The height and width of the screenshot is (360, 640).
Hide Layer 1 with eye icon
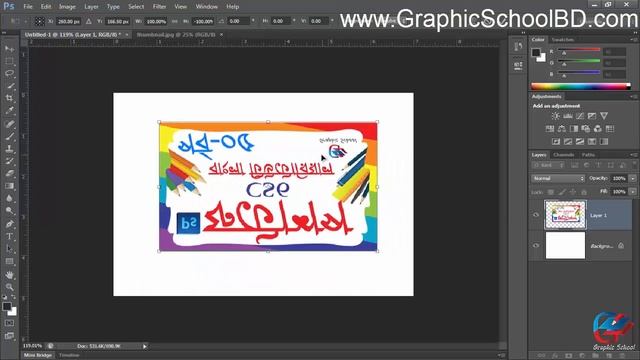coord(536,215)
